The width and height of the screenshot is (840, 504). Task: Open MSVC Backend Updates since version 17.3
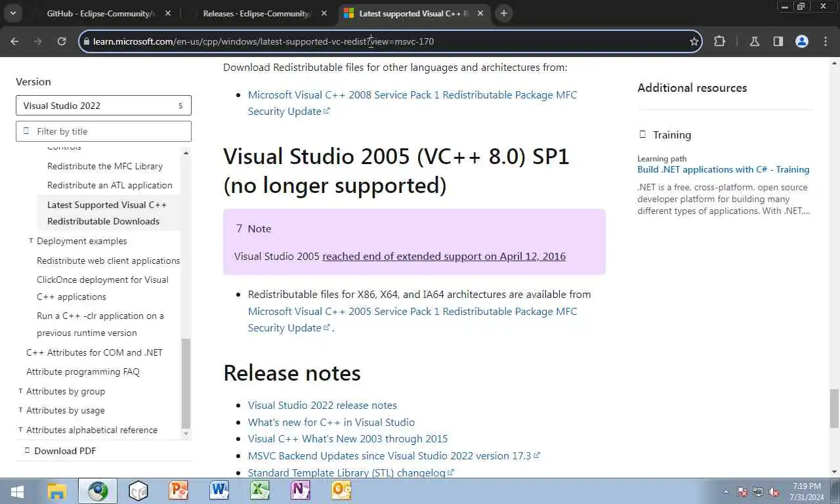click(x=394, y=455)
